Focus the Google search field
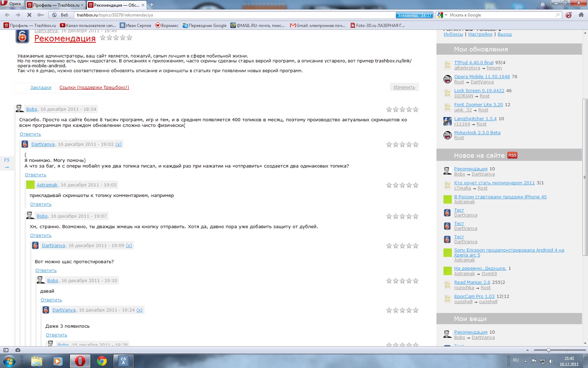588x368 pixels. (x=502, y=15)
